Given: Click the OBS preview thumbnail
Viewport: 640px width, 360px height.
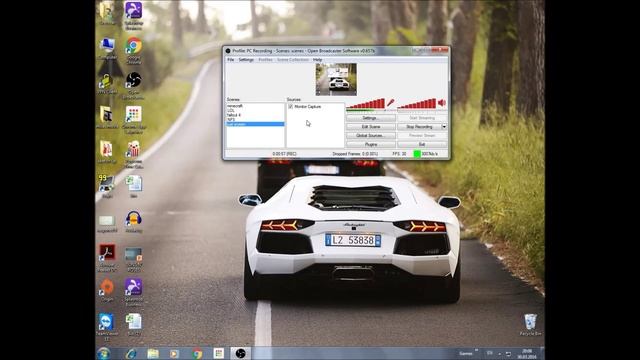Looking at the screenshot, I should click(336, 80).
